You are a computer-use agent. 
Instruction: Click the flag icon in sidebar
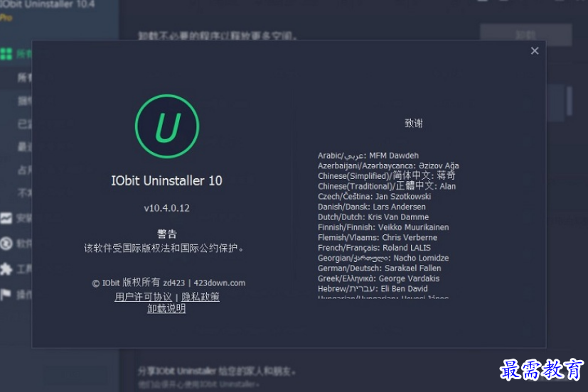pyautogui.click(x=5, y=295)
